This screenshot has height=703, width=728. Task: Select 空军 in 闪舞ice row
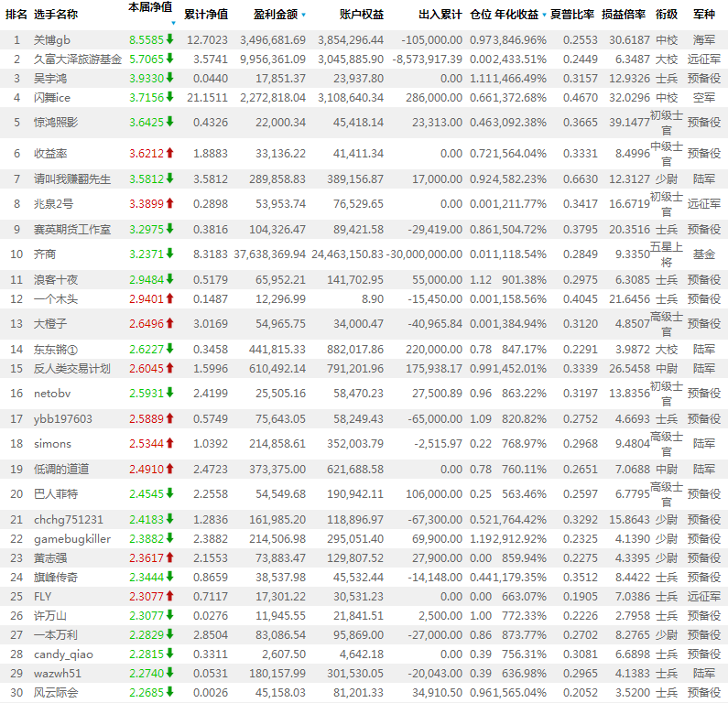pyautogui.click(x=704, y=98)
